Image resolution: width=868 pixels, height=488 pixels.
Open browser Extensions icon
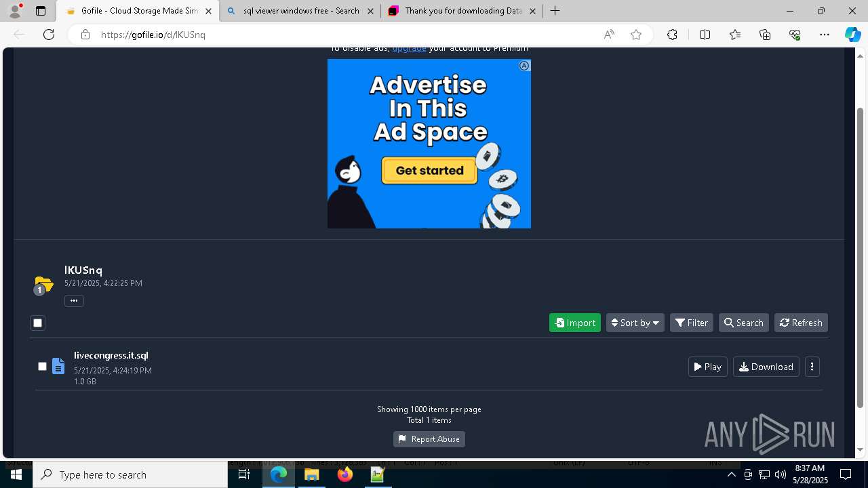point(672,35)
